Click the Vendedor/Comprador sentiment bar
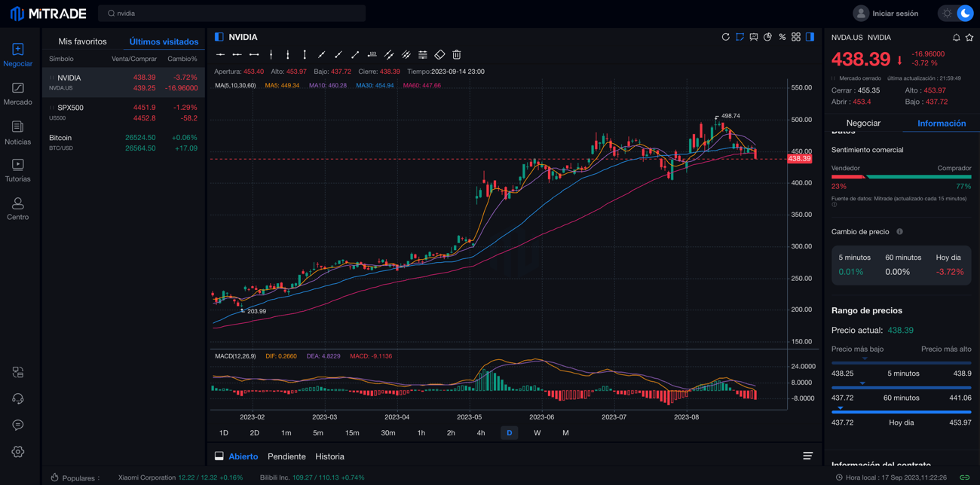Image resolution: width=980 pixels, height=485 pixels. point(901,177)
